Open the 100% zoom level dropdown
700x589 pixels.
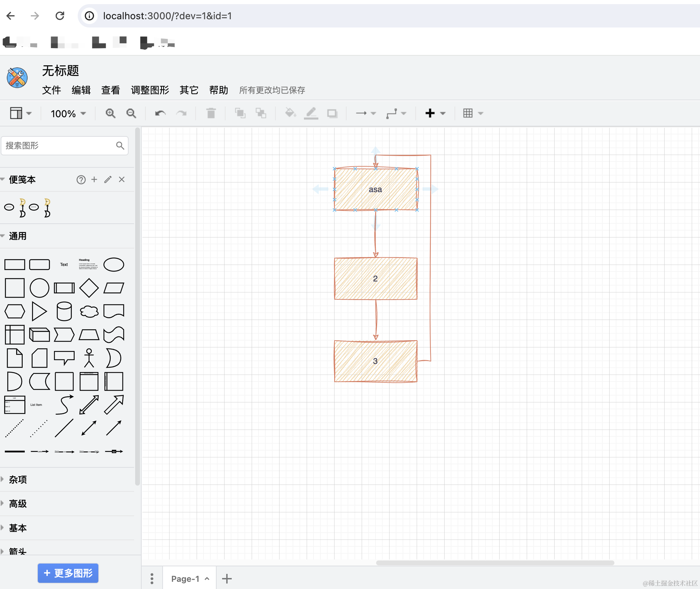tap(68, 113)
